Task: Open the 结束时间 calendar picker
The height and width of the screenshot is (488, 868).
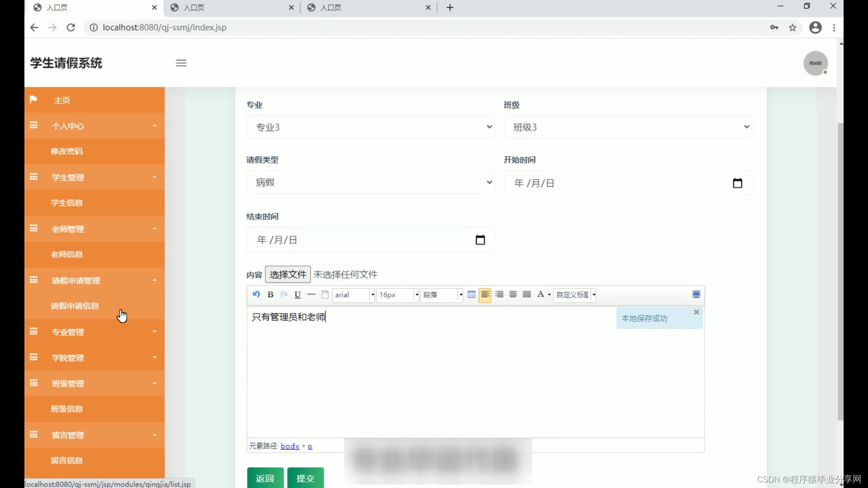Action: (x=480, y=240)
